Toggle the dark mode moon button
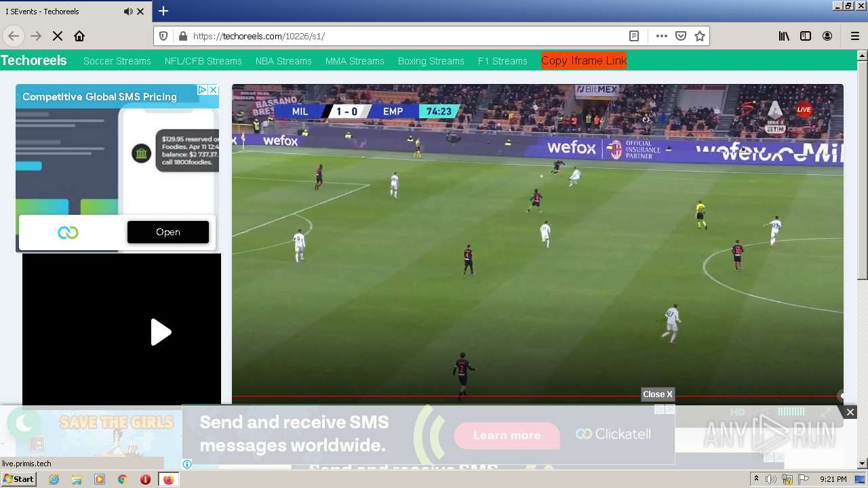Screen dimensions: 868x488 [x=24, y=424]
